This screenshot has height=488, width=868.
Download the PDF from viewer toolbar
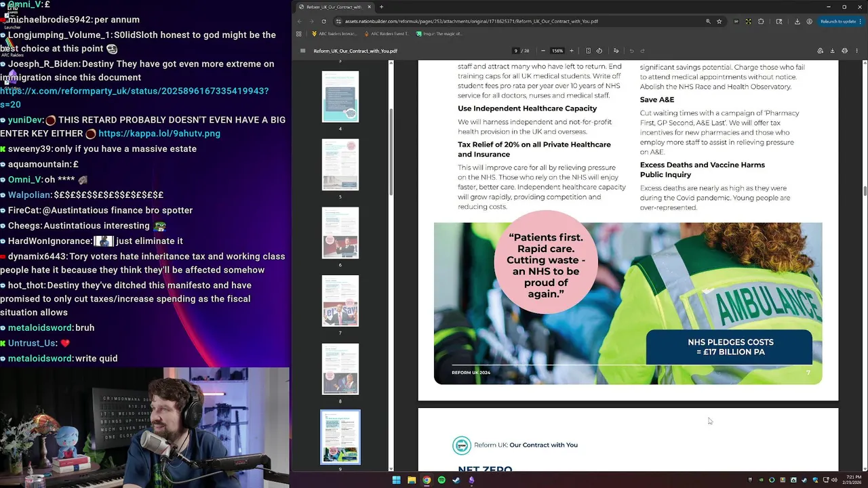pyautogui.click(x=832, y=51)
